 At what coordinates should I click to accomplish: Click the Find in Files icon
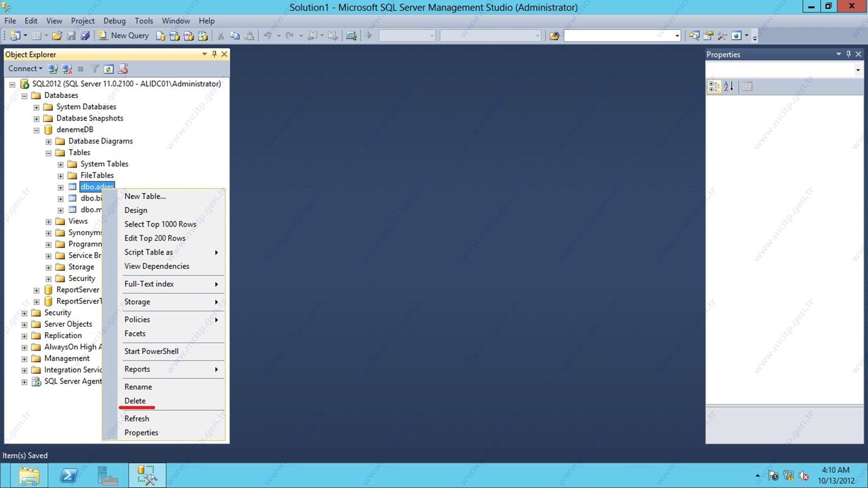pyautogui.click(x=554, y=36)
